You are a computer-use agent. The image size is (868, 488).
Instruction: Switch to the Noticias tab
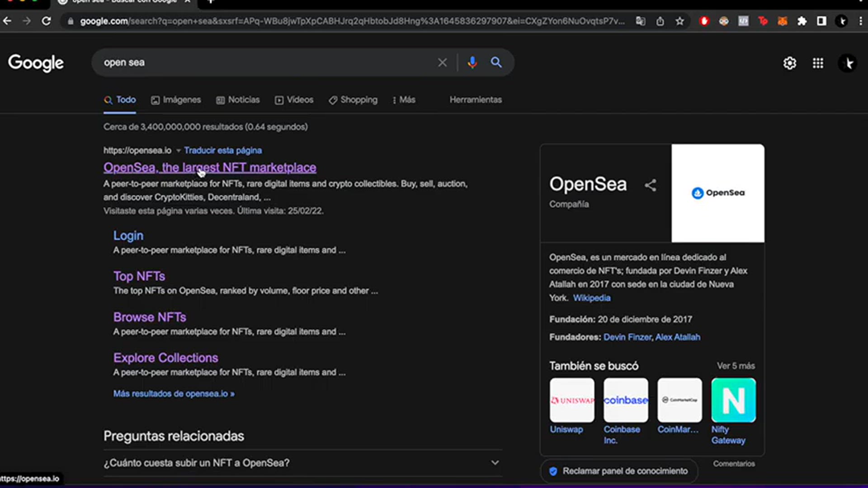[x=238, y=100]
